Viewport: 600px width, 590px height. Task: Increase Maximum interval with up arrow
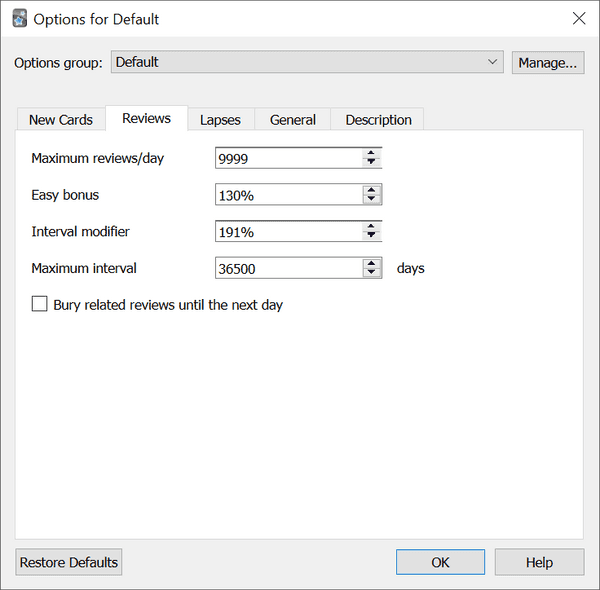tap(371, 263)
